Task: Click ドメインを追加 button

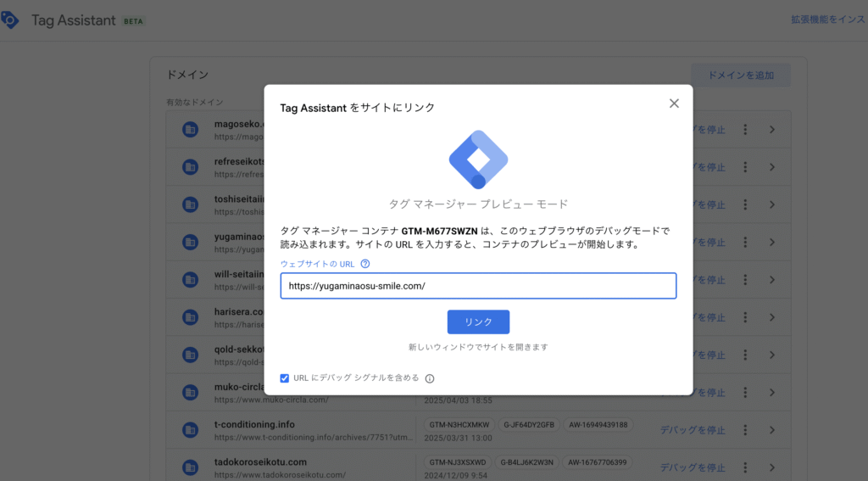Action: point(740,75)
